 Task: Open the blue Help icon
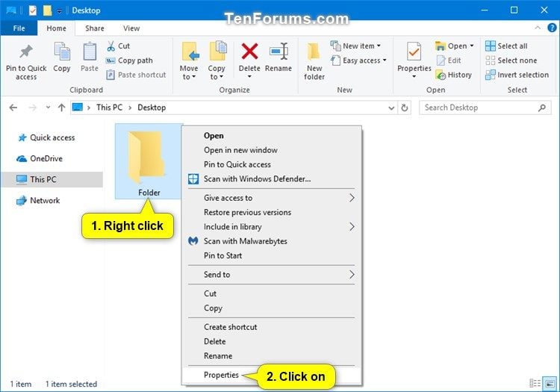pyautogui.click(x=552, y=28)
